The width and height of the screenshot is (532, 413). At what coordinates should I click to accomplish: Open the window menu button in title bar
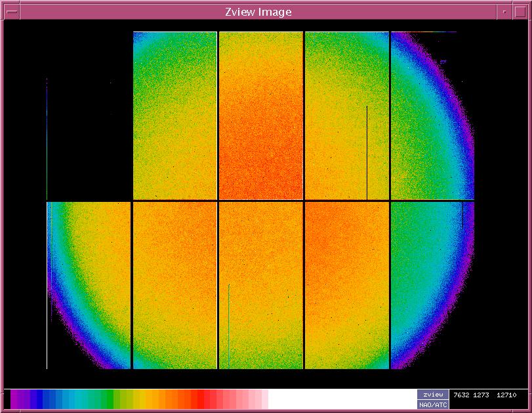[11, 12]
